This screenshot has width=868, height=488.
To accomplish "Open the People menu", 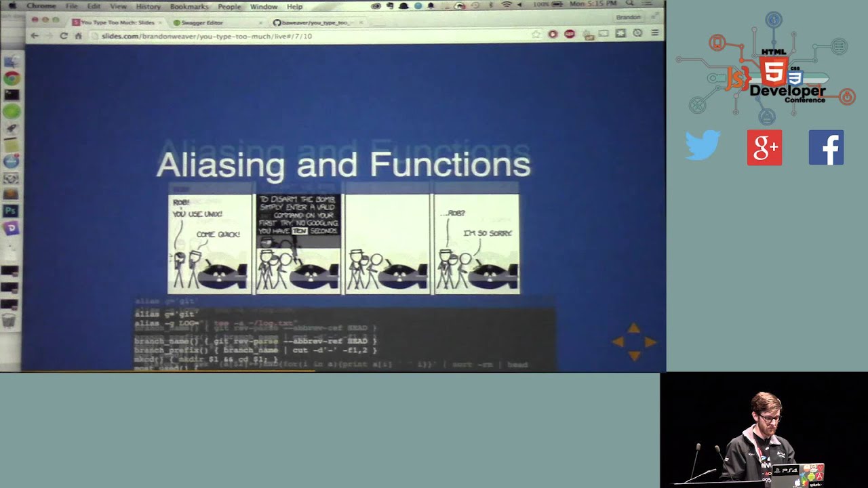I will tap(229, 6).
